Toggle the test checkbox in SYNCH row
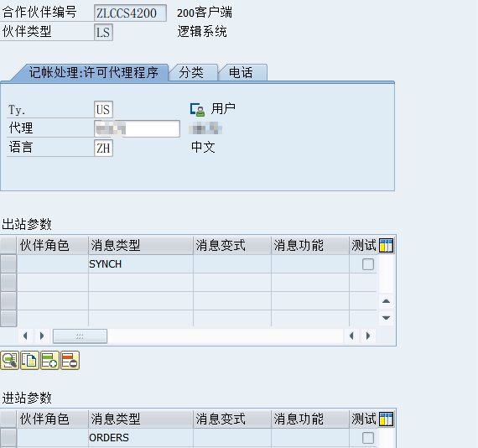 point(368,264)
